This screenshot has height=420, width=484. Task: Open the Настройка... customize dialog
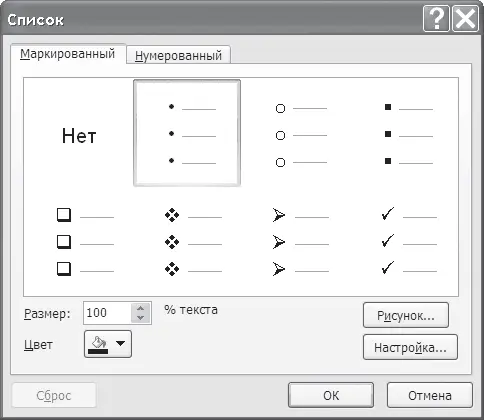pyautogui.click(x=410, y=347)
